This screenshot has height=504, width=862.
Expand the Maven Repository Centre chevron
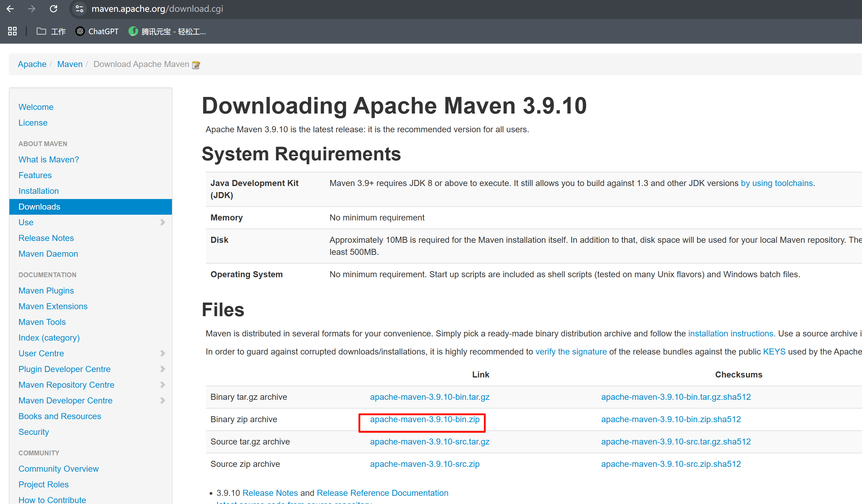pyautogui.click(x=163, y=385)
